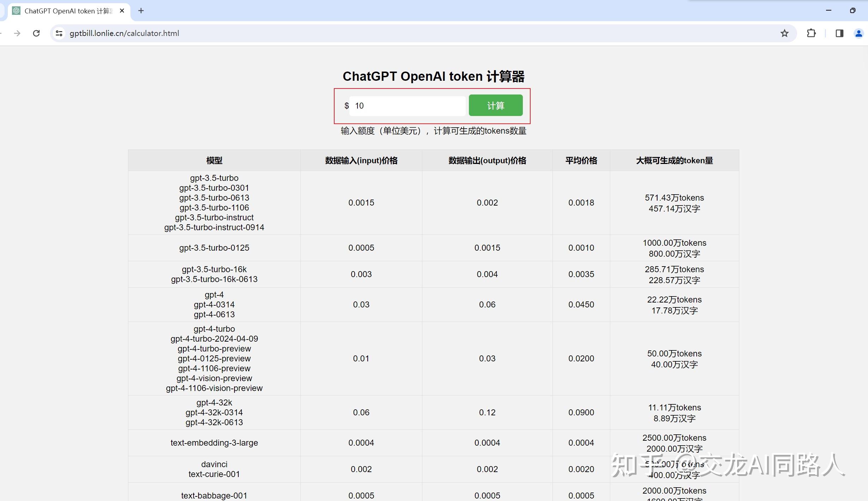The height and width of the screenshot is (501, 868).
Task: Click the gpt-4-32k-0613 model name
Action: (214, 422)
